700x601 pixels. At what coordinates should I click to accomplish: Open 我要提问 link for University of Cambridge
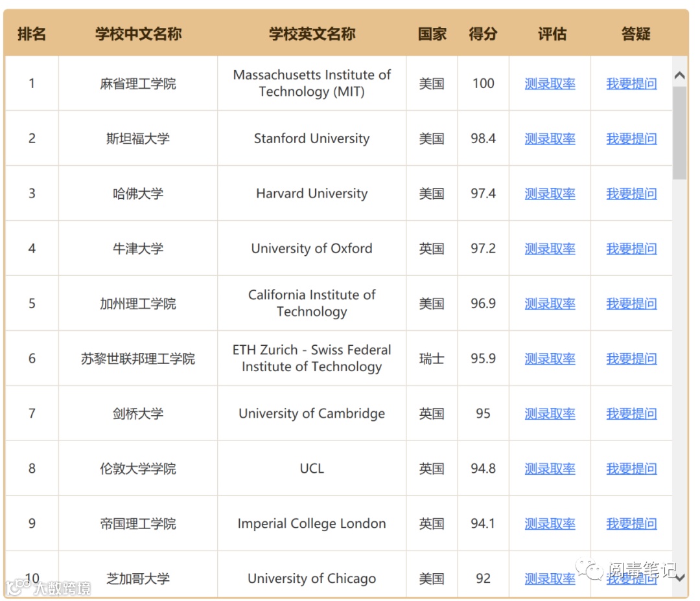coord(631,414)
